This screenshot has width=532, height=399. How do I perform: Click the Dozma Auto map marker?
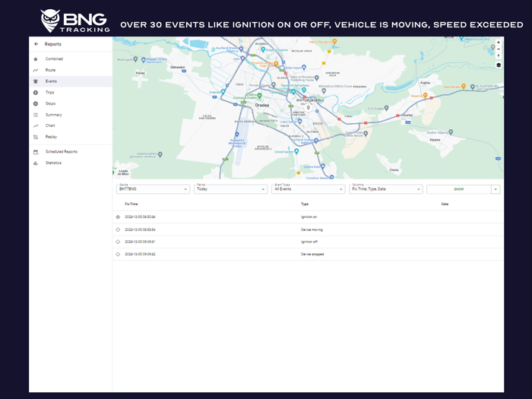coord(323,166)
